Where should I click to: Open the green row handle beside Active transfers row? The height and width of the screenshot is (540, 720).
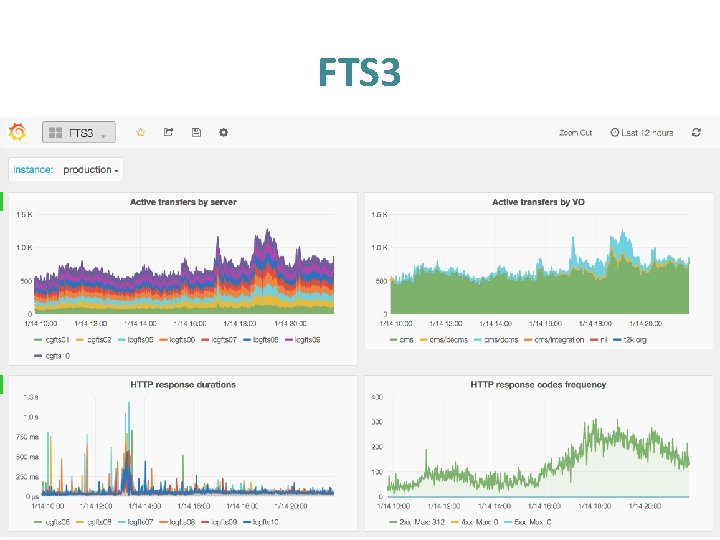pyautogui.click(x=1, y=202)
